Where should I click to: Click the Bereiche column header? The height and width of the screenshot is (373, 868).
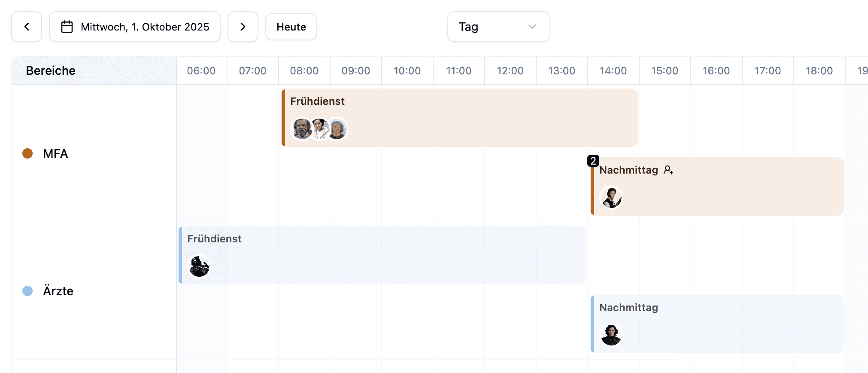coord(51,71)
